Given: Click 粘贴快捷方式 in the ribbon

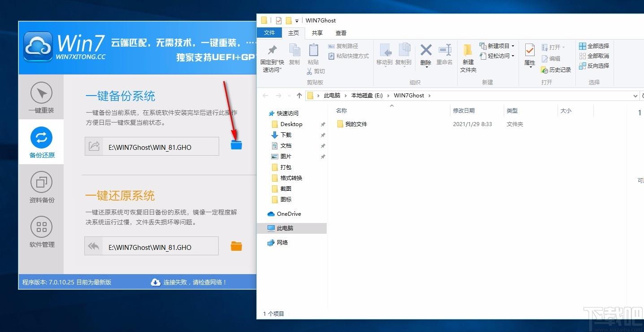Looking at the screenshot, I should 349,56.
